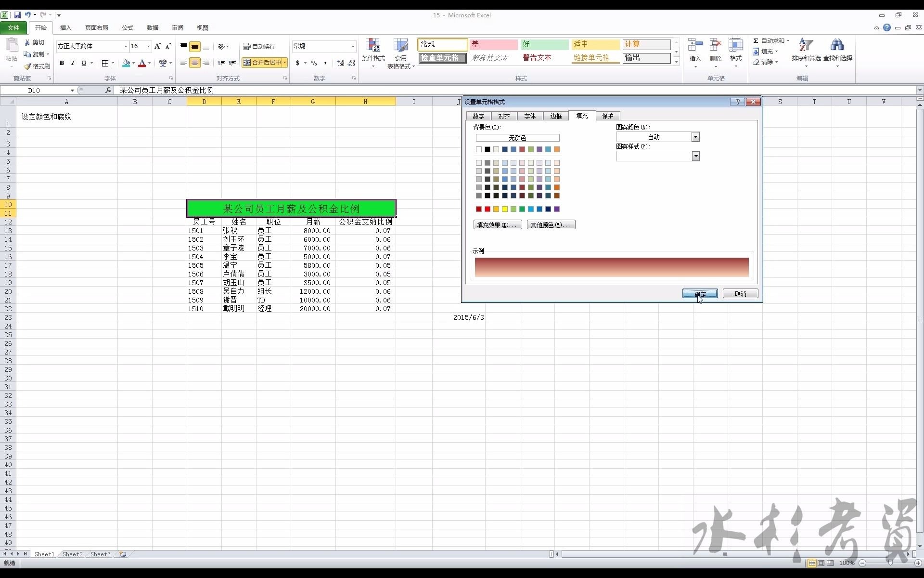Open the font size dropdown
The image size is (924, 578).
(x=148, y=46)
